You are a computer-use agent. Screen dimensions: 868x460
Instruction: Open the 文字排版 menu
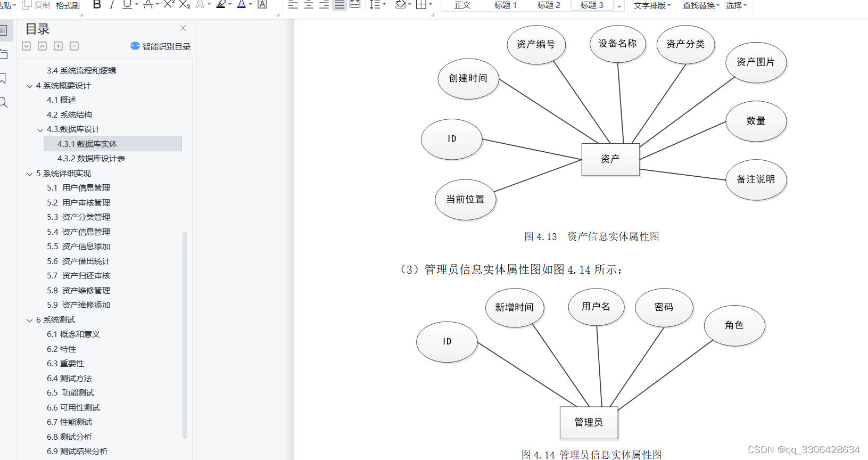coord(652,5)
